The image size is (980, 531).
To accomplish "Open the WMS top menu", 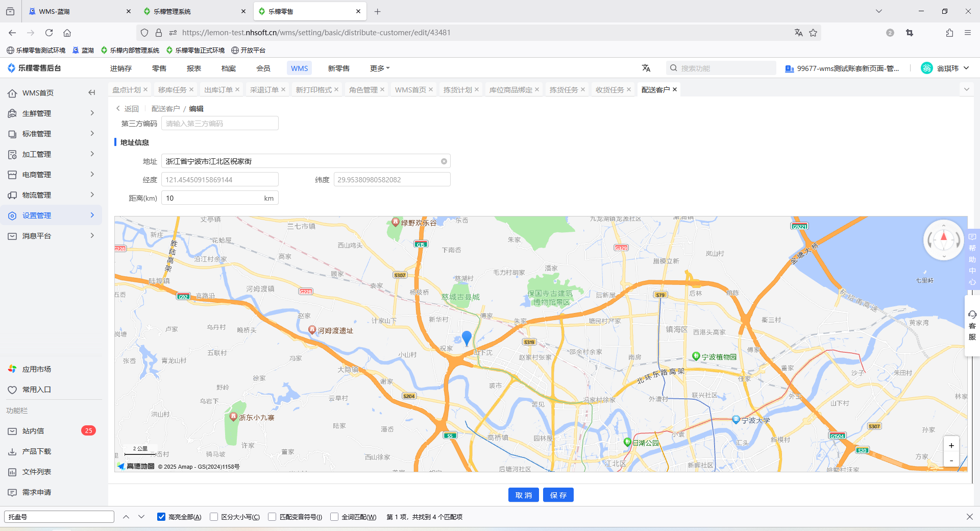I will (x=300, y=68).
